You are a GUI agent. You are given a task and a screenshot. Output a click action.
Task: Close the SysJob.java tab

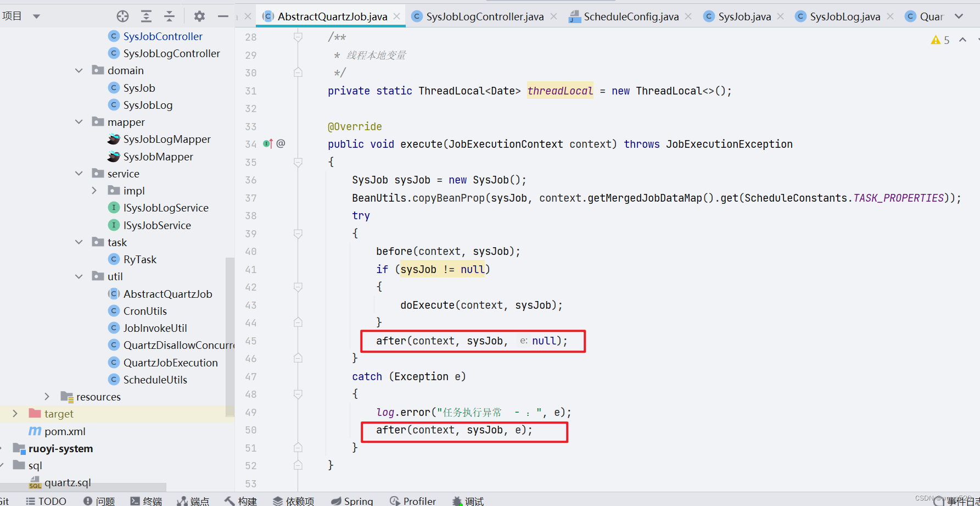point(781,16)
